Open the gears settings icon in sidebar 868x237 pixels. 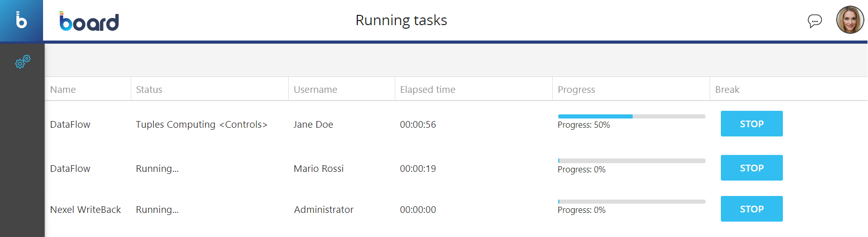23,62
